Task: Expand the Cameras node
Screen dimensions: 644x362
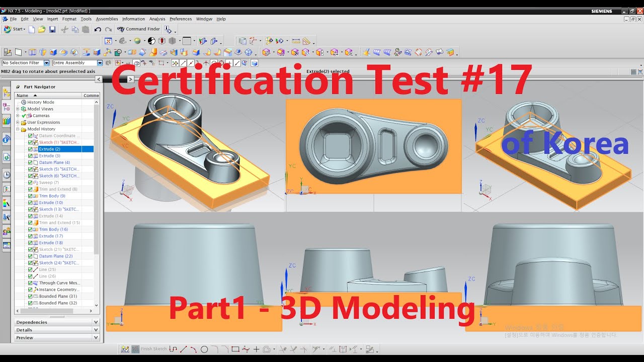Action: [x=18, y=116]
